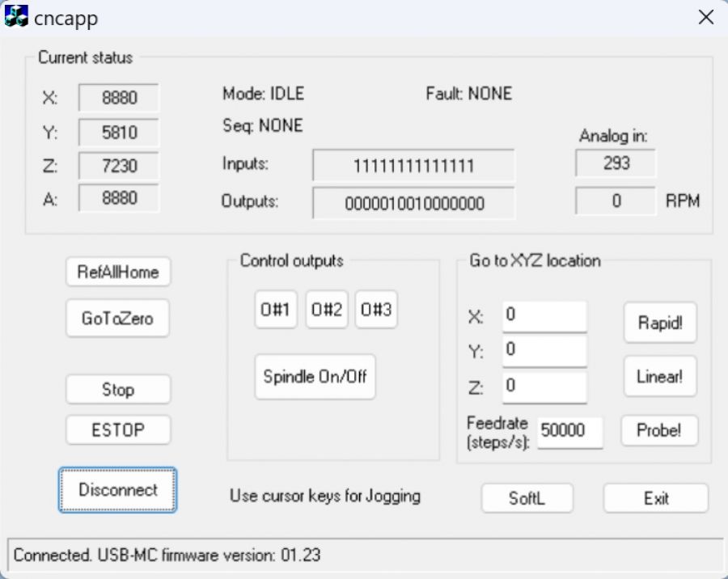The image size is (728, 579).
Task: Toggle output O#3
Action: (376, 311)
